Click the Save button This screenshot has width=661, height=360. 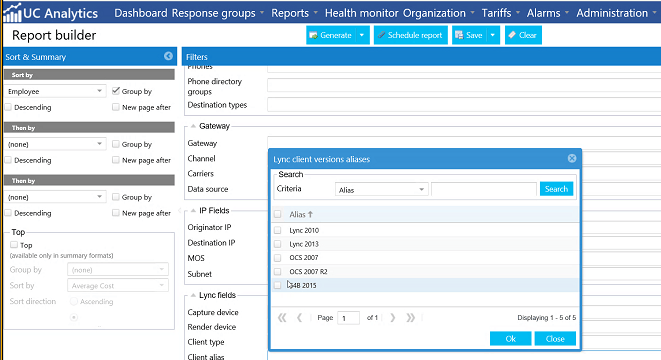(x=469, y=35)
